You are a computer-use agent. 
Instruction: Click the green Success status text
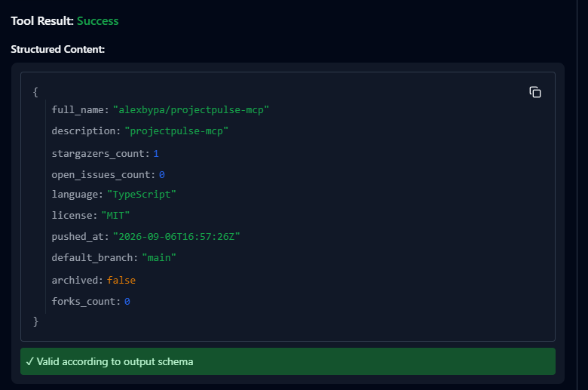coord(97,21)
